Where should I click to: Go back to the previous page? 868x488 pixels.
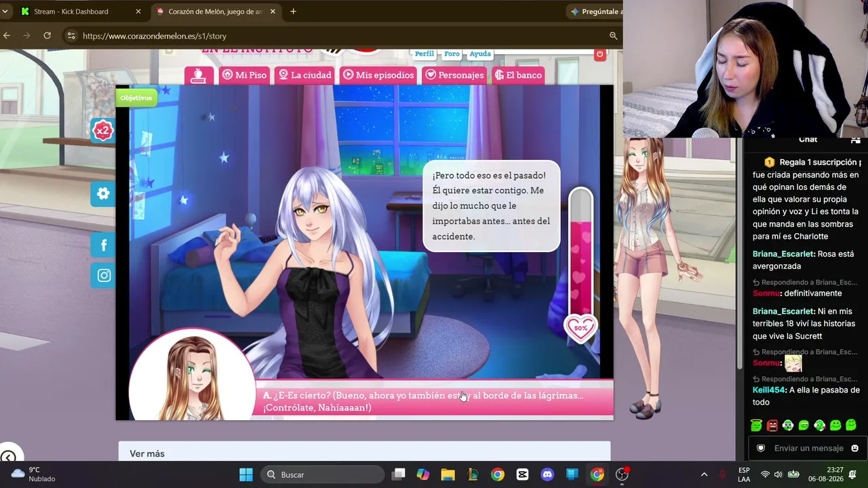click(7, 36)
